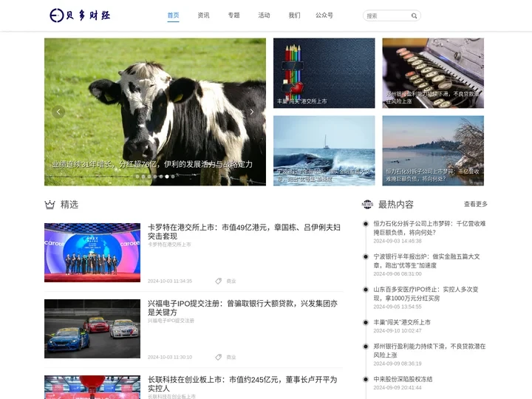The height and width of the screenshot is (399, 532).
Task: Click subtitle text 兴福电子IPO提交注册
Action: (171, 320)
